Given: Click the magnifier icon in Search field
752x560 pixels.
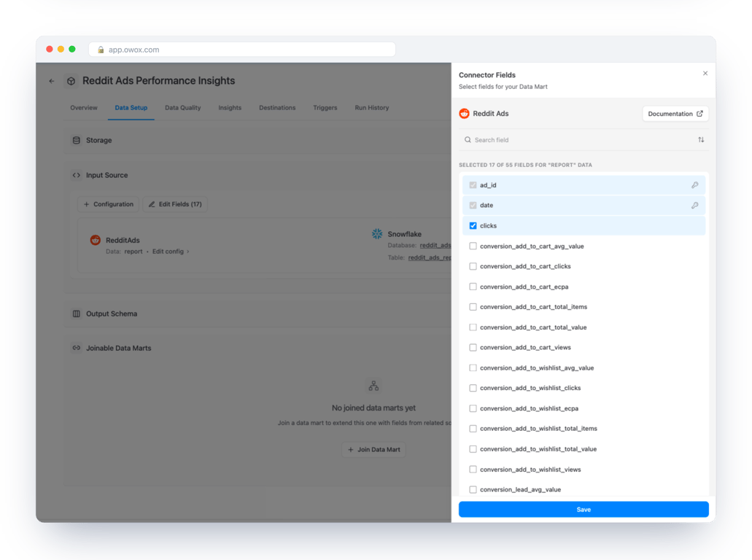Looking at the screenshot, I should tap(468, 140).
